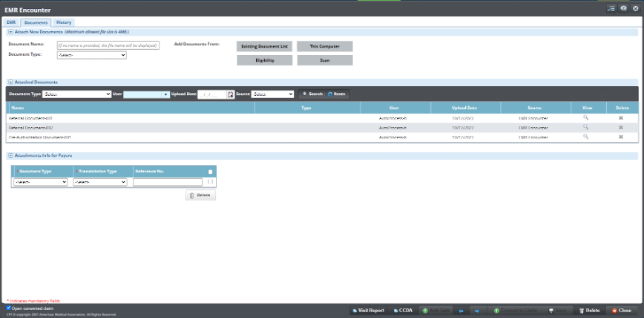This screenshot has width=644, height=318.
Task: View the first Referral Document with magnifier icon
Action: [x=585, y=118]
